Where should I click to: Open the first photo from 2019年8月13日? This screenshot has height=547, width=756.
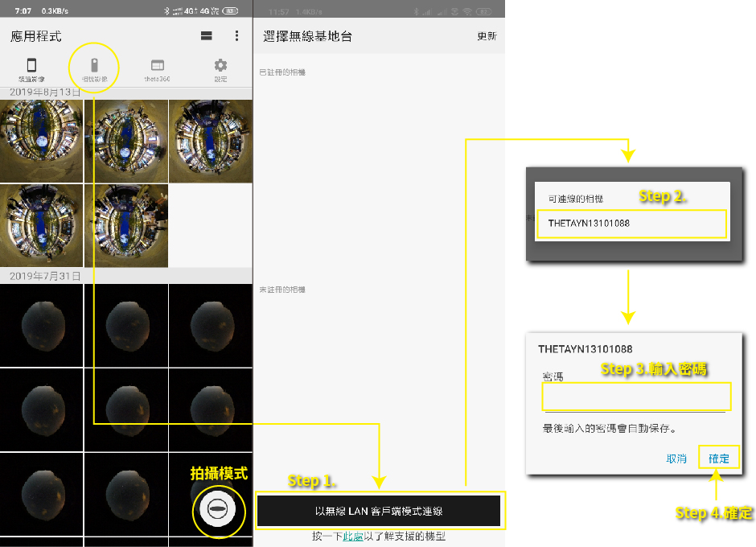point(41,140)
